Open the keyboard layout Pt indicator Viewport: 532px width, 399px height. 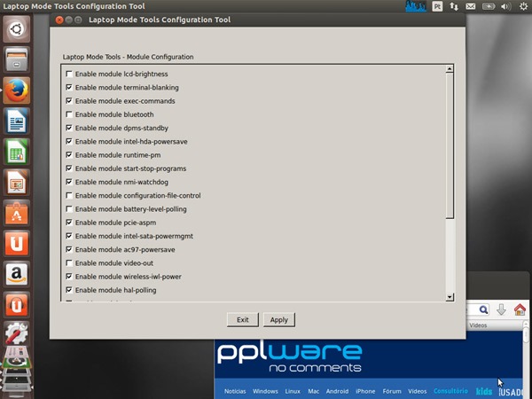point(437,6)
